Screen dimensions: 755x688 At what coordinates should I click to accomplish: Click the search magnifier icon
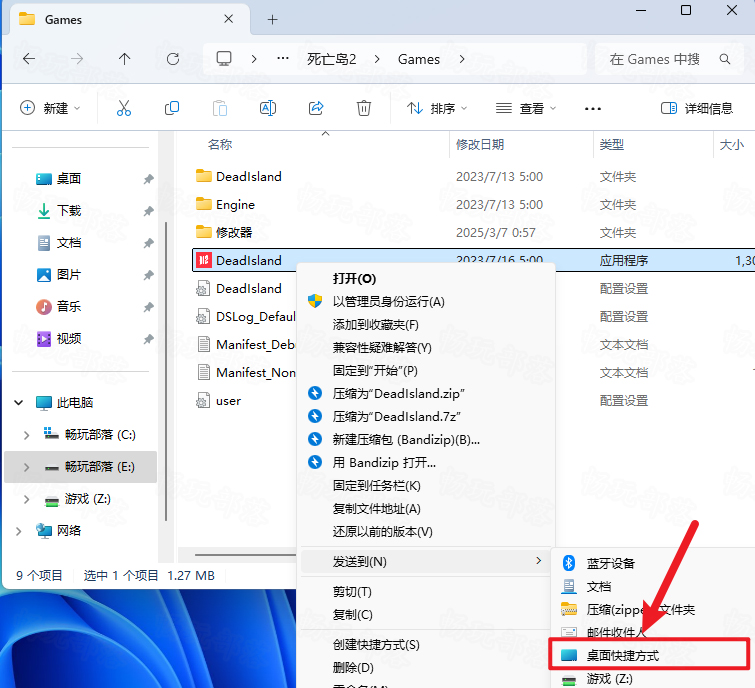(725, 59)
